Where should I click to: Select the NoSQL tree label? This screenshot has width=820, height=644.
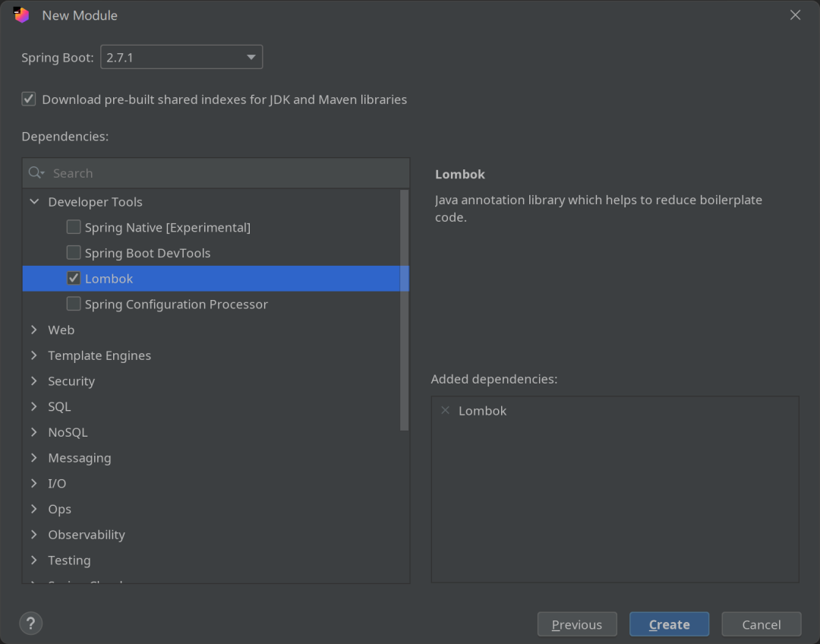[68, 432]
